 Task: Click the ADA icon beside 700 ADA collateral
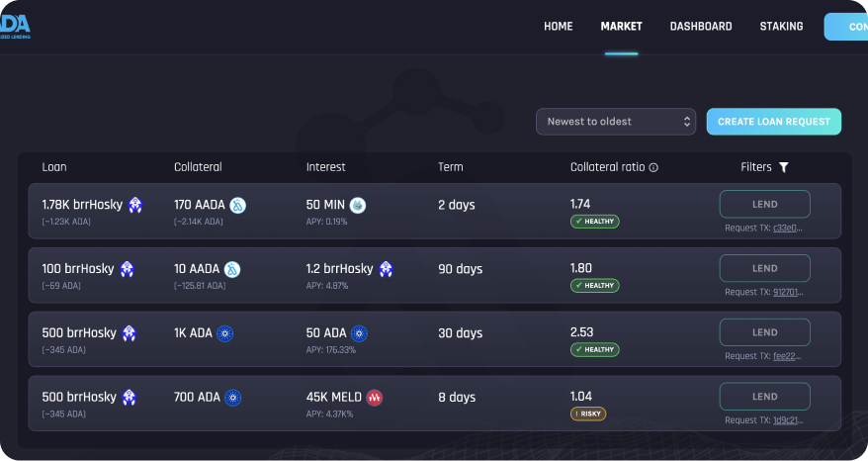233,398
